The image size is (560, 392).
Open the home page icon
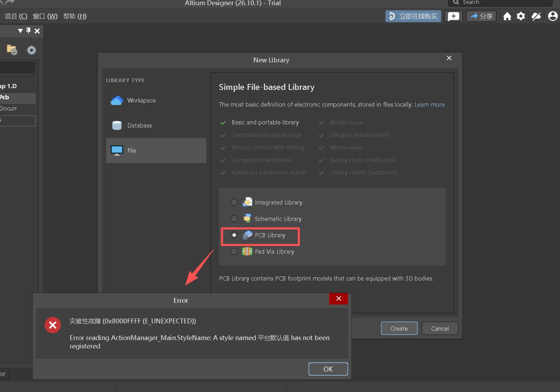[x=507, y=16]
